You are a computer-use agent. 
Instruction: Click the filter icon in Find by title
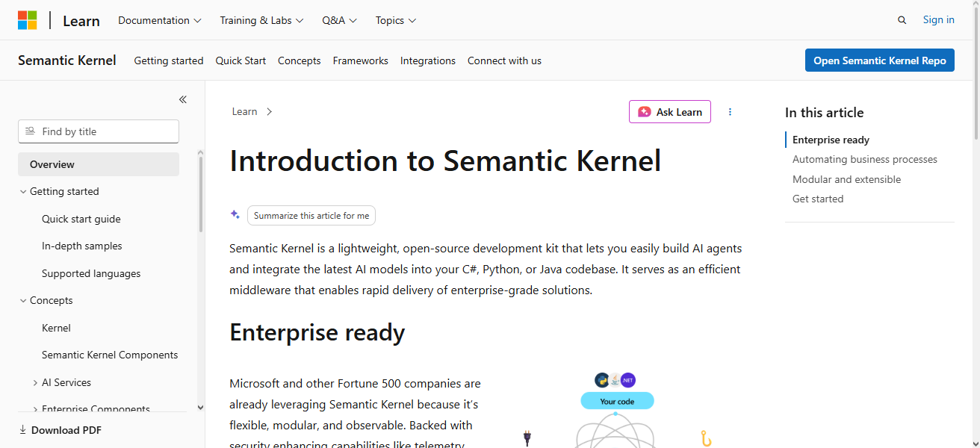[x=30, y=131]
